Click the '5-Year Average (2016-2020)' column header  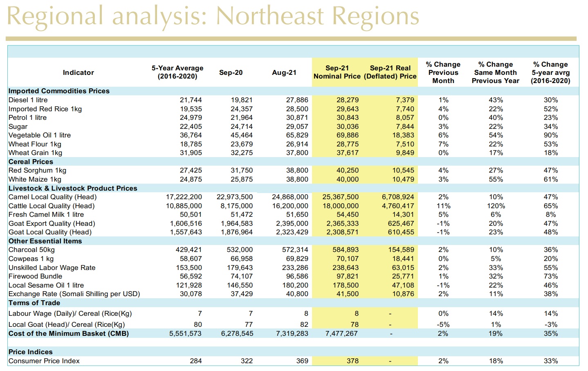[177, 72]
